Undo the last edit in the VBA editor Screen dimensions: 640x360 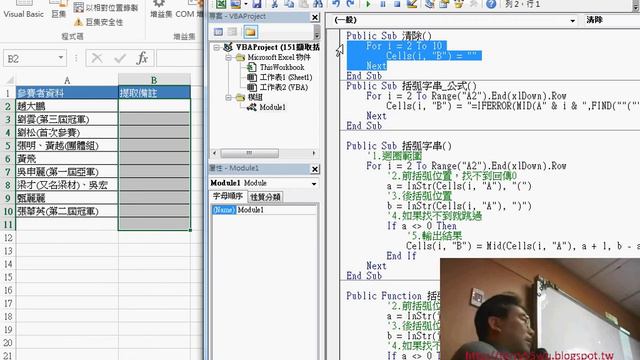tap(336, 4)
